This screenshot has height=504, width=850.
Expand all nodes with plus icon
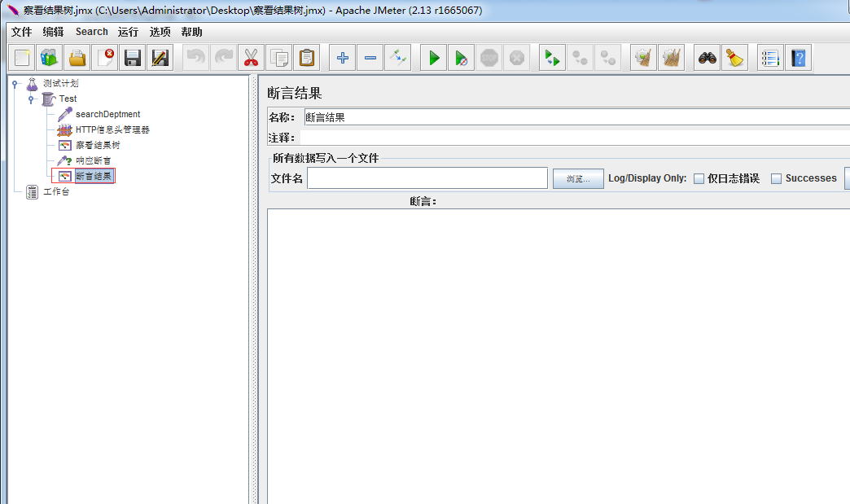click(343, 58)
